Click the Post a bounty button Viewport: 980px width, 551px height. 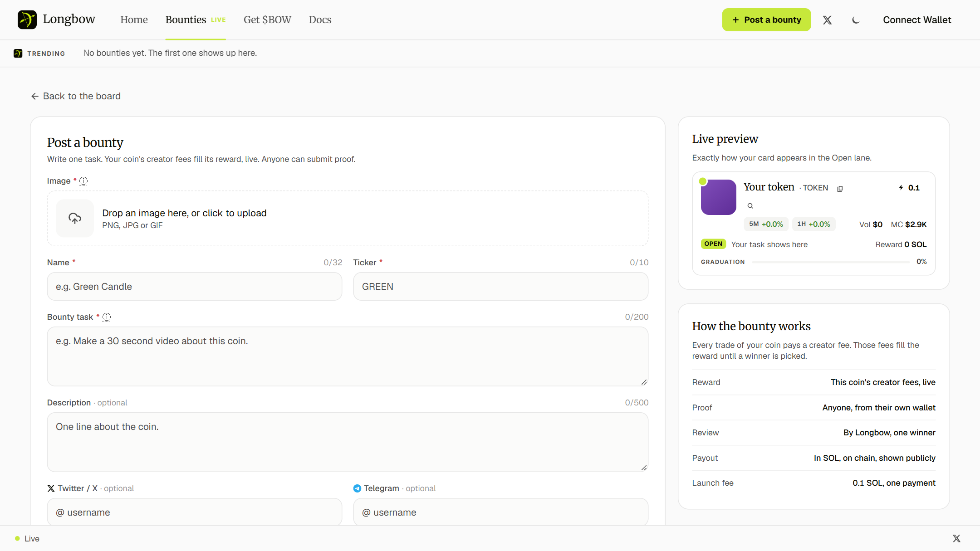pos(766,20)
